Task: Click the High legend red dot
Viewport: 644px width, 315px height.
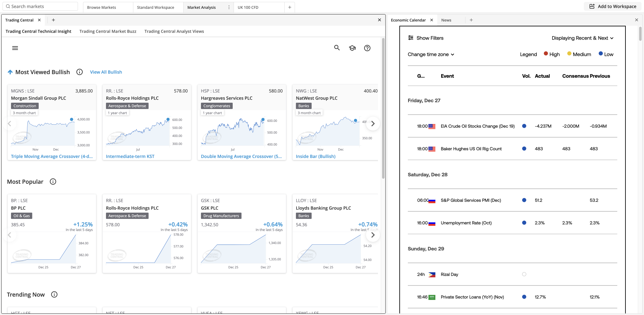Action: point(546,54)
